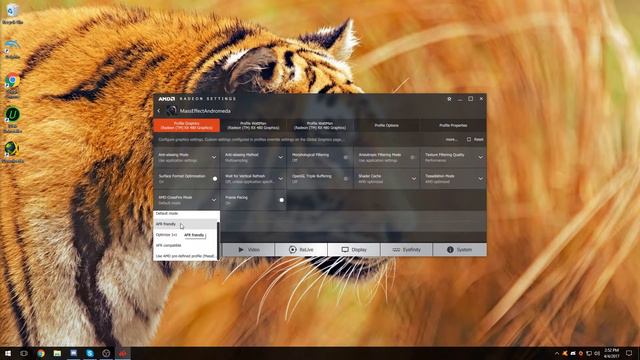640x360 pixels.
Task: Toggle Surface Format Optimization switch
Action: point(214,179)
